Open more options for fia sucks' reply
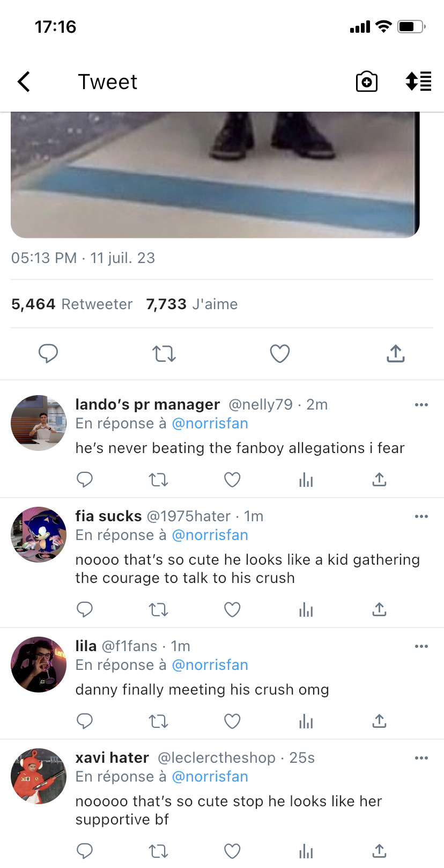Image resolution: width=444 pixels, height=868 pixels. pos(421,516)
